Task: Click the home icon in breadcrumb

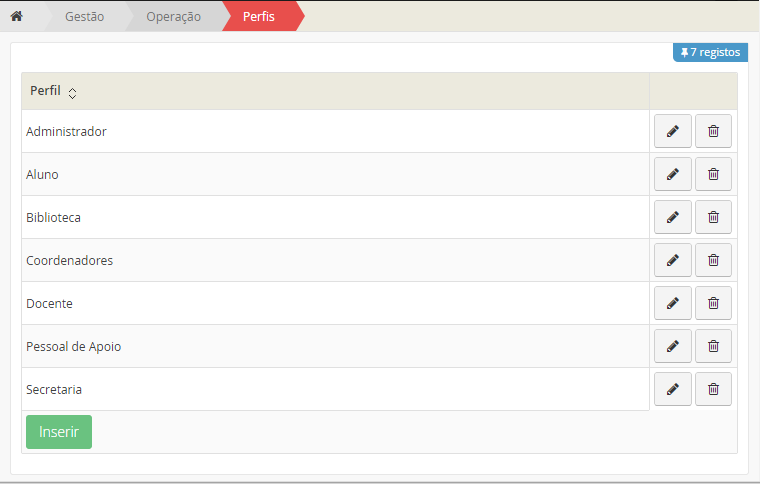Action: [x=16, y=16]
